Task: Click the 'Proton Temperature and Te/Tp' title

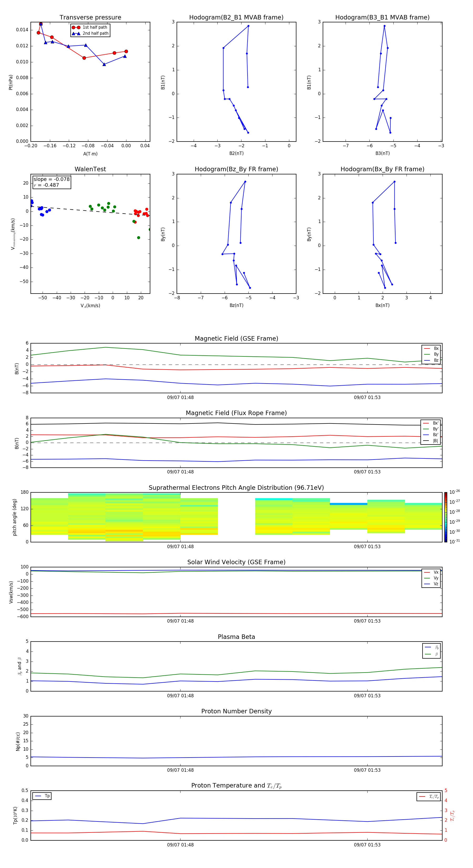Action: [x=236, y=786]
